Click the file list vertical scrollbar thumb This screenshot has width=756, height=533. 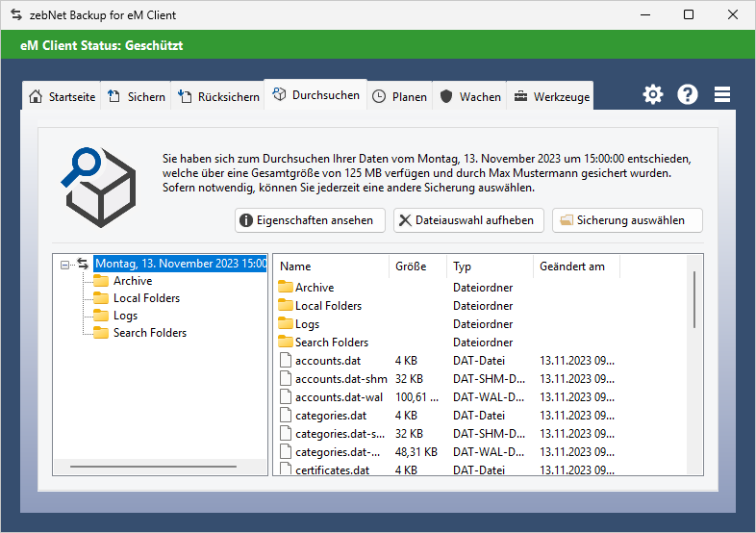[x=694, y=299]
